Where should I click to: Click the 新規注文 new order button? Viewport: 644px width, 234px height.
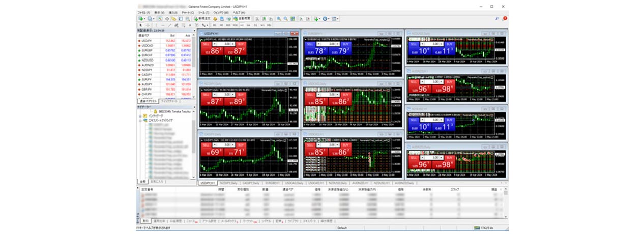[x=202, y=19]
